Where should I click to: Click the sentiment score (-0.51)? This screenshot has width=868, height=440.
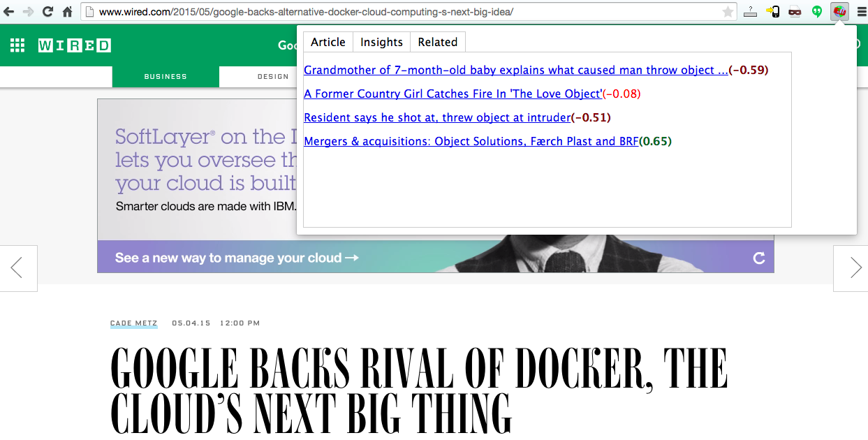(591, 117)
